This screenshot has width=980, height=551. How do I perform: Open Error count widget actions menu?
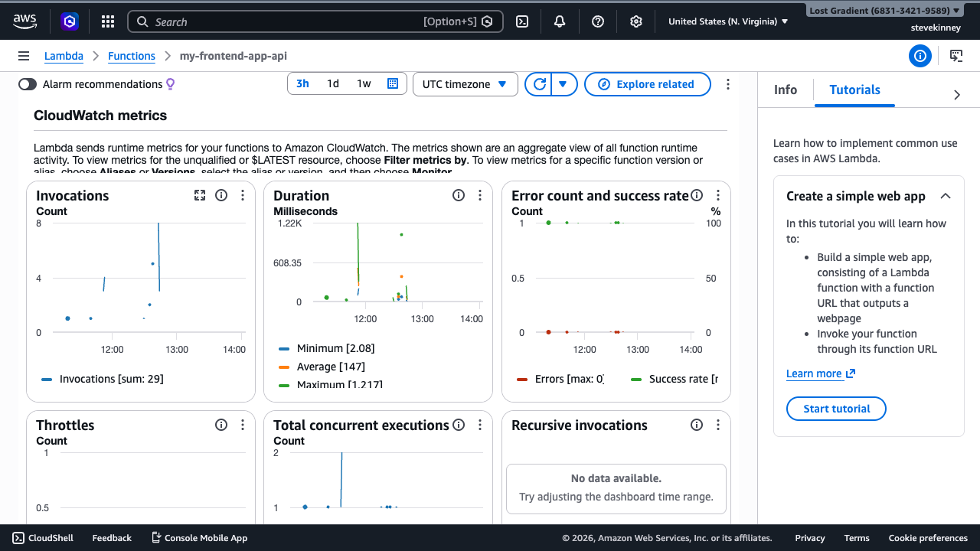coord(718,195)
